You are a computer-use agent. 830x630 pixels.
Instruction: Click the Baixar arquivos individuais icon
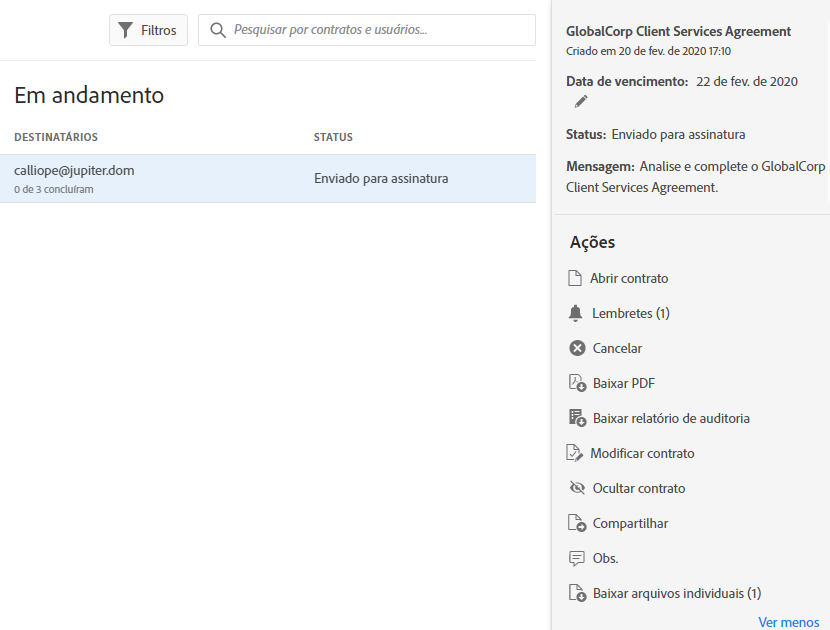click(577, 593)
